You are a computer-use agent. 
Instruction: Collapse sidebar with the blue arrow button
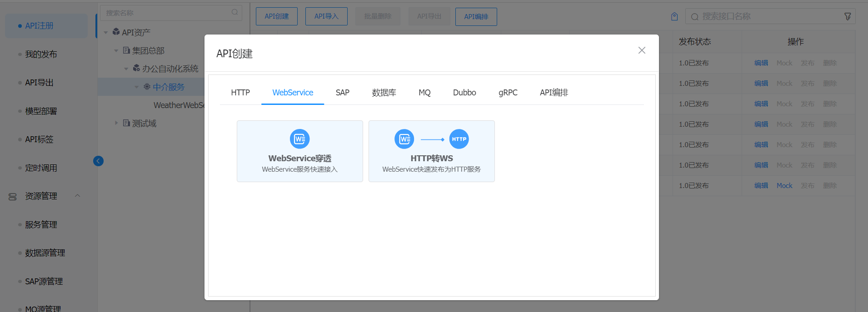click(x=98, y=161)
